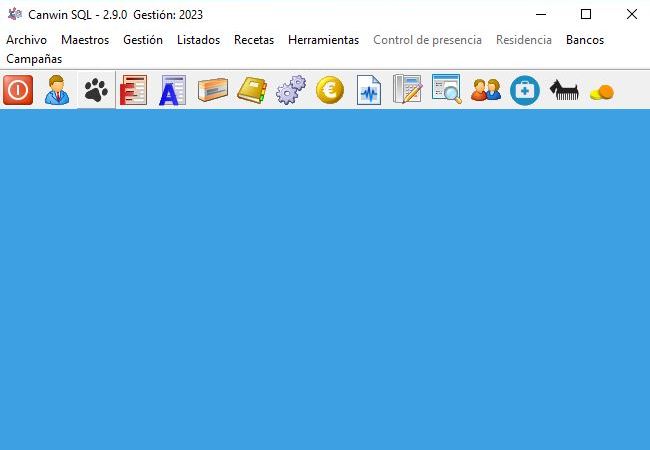Open the gold euro coin icon
650x450 pixels.
coord(330,90)
